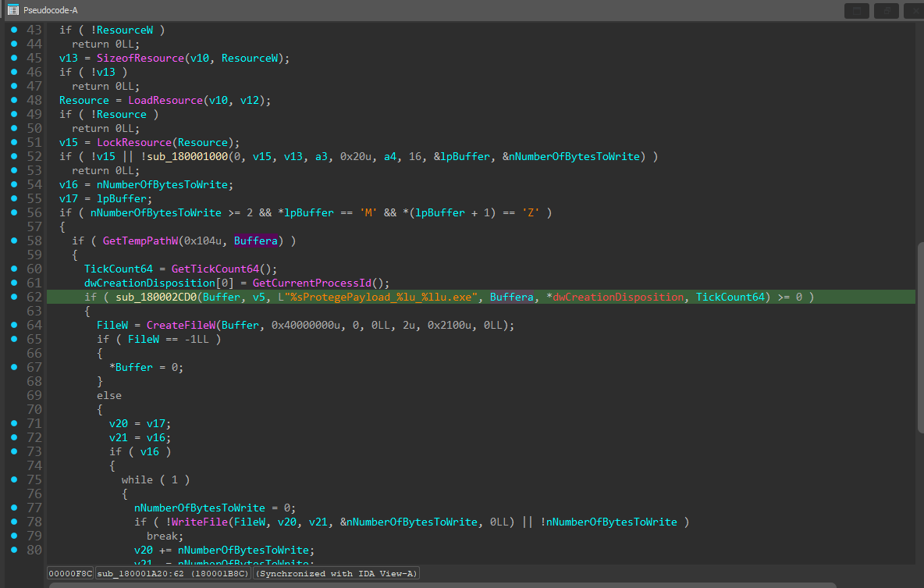This screenshot has height=588, width=924.
Task: Minimize the Pseudocode-A window
Action: [857, 11]
